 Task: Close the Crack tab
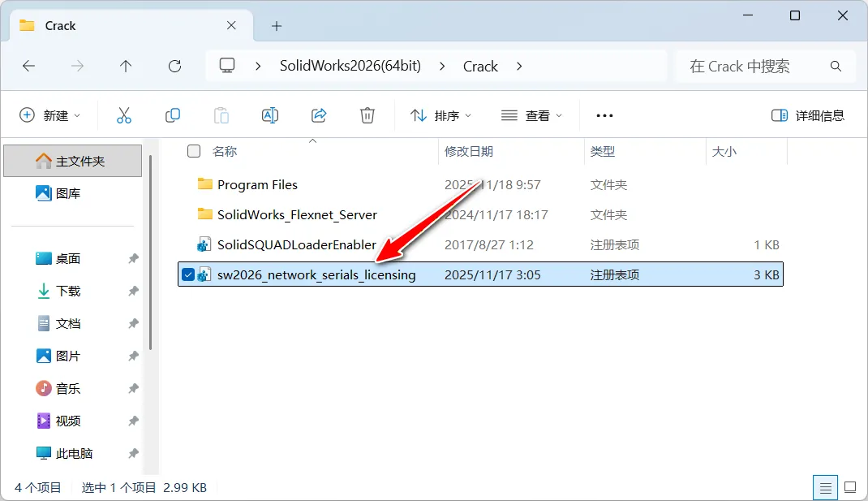[x=231, y=25]
